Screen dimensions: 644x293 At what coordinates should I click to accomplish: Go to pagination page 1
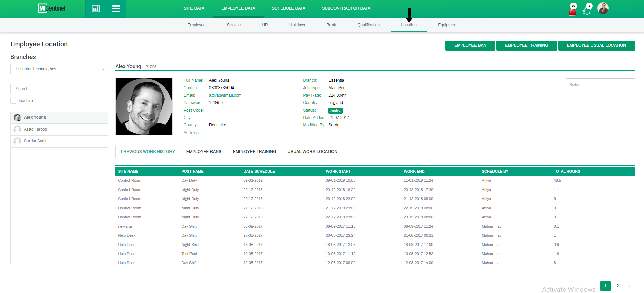[605, 286]
